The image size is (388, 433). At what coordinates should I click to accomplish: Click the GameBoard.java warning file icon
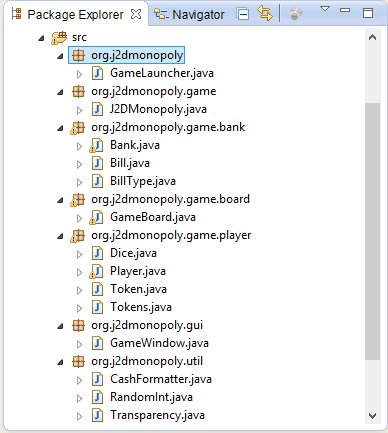[96, 218]
